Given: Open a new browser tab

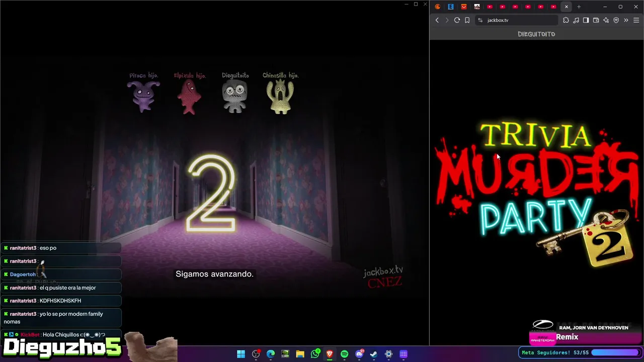Looking at the screenshot, I should coord(579,7).
